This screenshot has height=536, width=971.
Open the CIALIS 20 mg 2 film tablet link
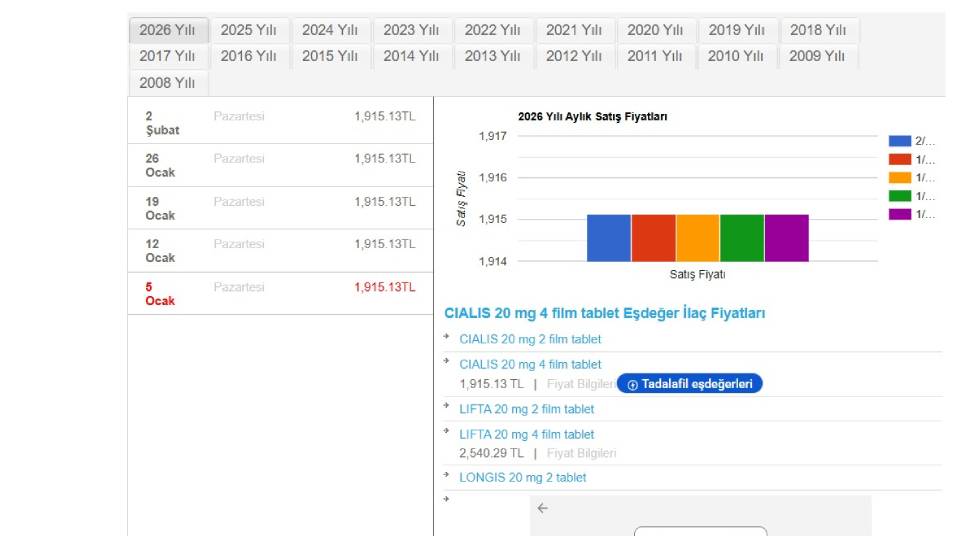(x=530, y=339)
